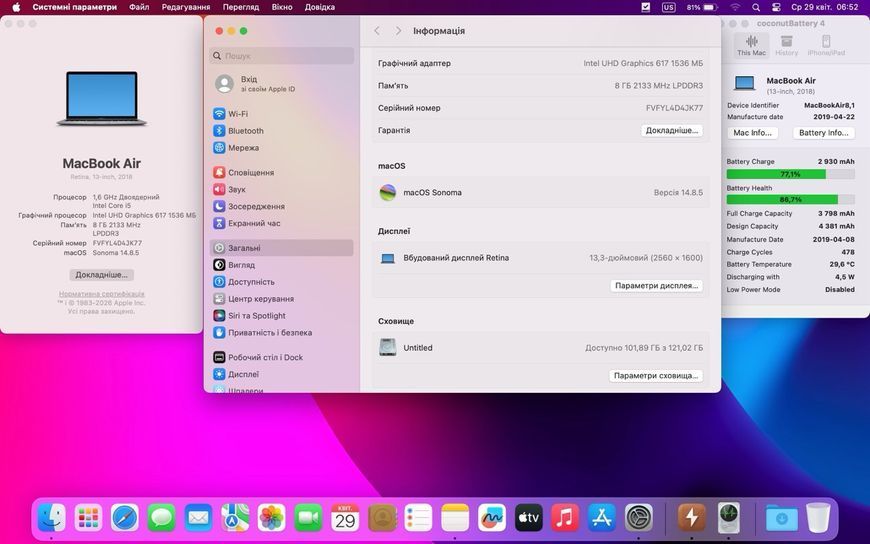Image resolution: width=870 pixels, height=544 pixels.
Task: Open Launchpad in the Dock
Action: (x=88, y=518)
